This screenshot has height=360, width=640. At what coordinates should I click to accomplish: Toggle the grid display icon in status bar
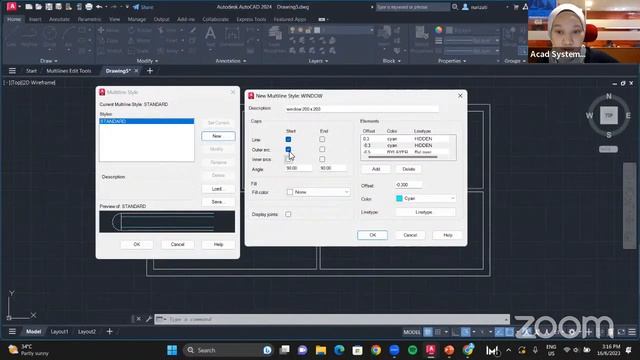pyautogui.click(x=428, y=332)
